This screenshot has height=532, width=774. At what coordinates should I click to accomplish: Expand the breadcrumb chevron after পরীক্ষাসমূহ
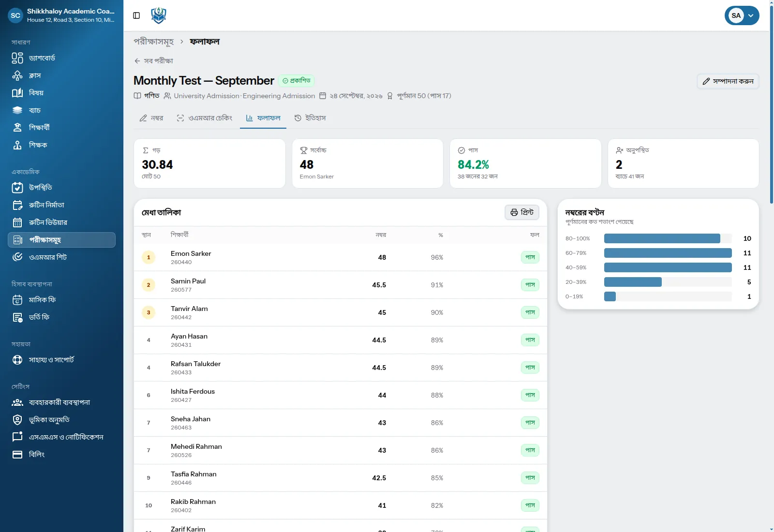[182, 42]
